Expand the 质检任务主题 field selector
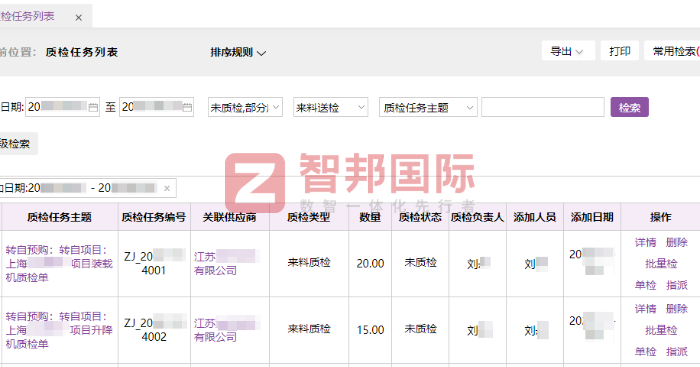This screenshot has height=367, width=700. click(x=428, y=107)
